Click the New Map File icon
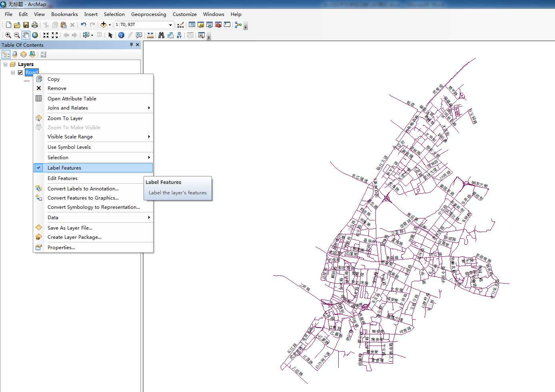Screen dimensions: 555x392 click(8, 25)
